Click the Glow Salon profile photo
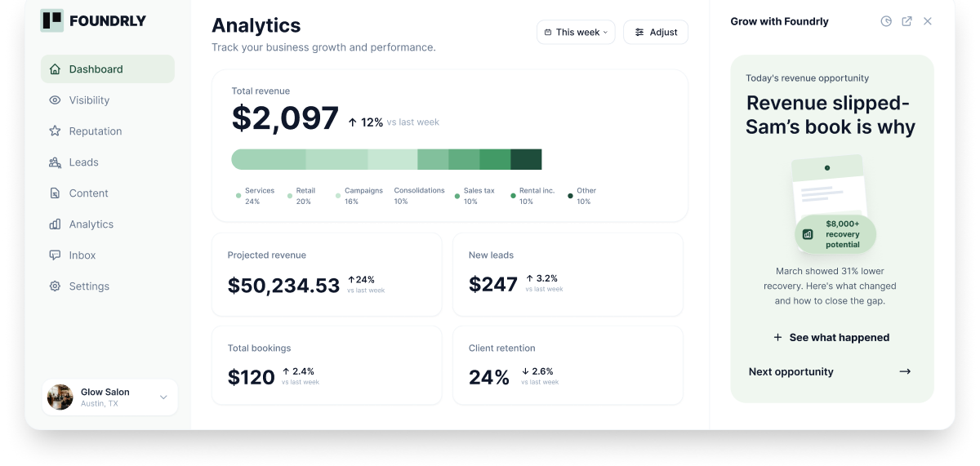This screenshot has height=466, width=980. coord(60,397)
